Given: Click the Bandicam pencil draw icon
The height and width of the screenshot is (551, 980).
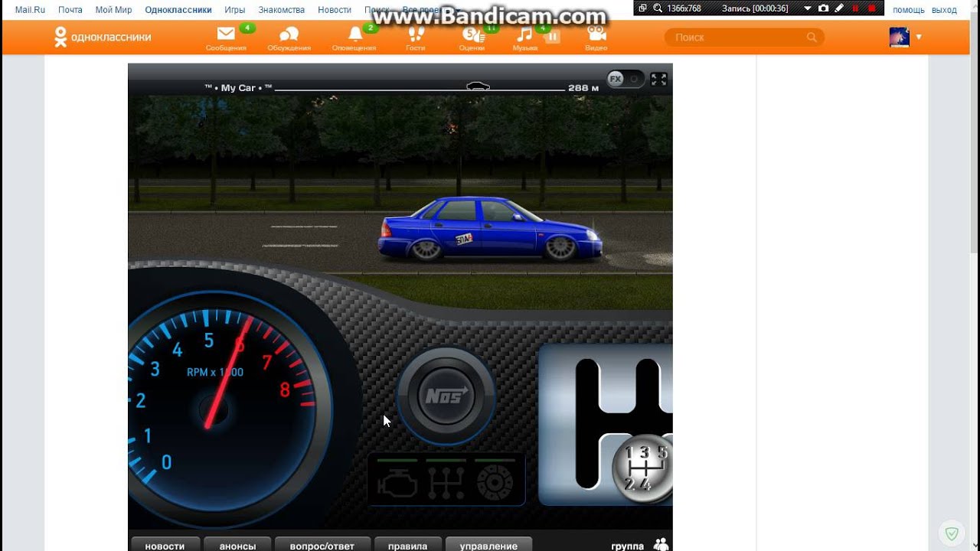Looking at the screenshot, I should pyautogui.click(x=839, y=8).
